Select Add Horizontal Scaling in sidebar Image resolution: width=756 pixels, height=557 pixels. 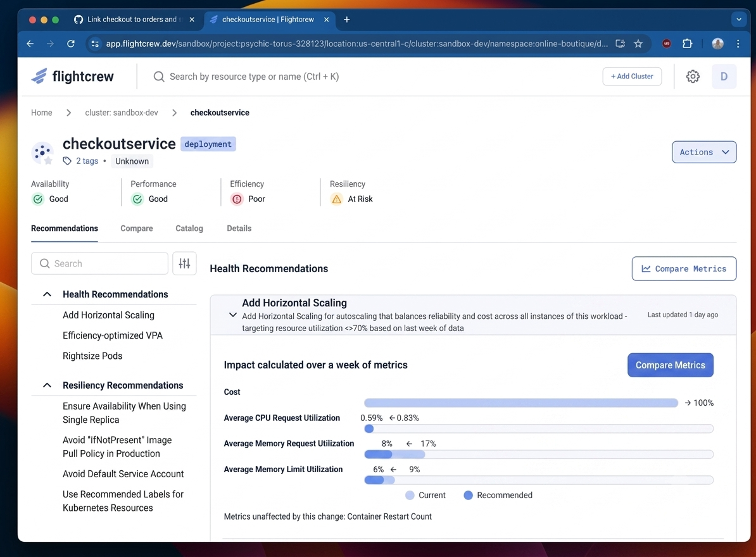pyautogui.click(x=108, y=315)
